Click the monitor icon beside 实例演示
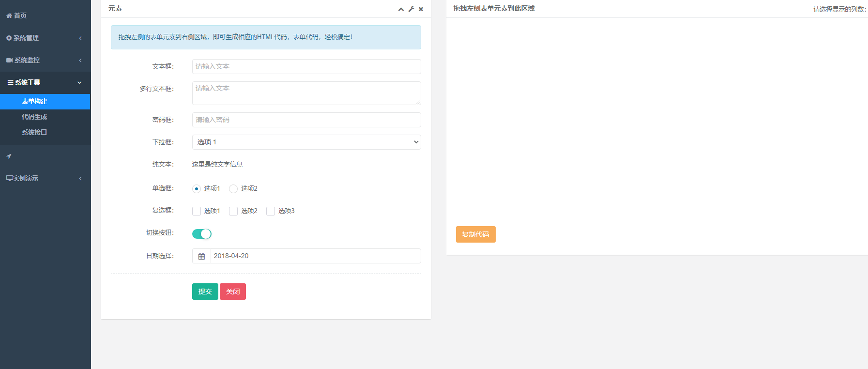Viewport: 868px width, 369px height. (9, 178)
